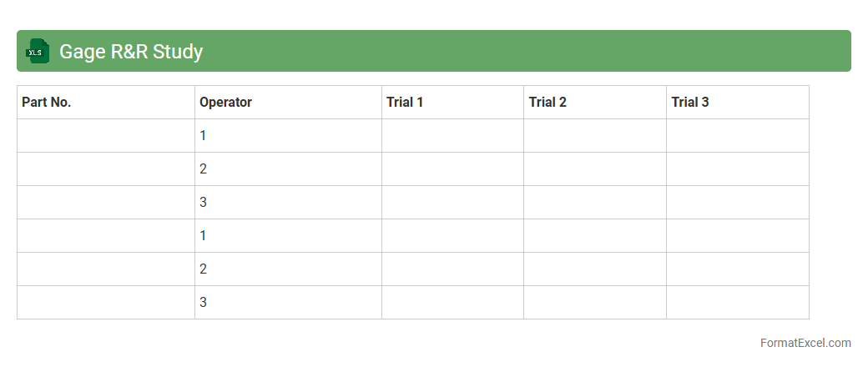Click first row Part No. empty cell
The height and width of the screenshot is (367, 868).
[x=106, y=136]
